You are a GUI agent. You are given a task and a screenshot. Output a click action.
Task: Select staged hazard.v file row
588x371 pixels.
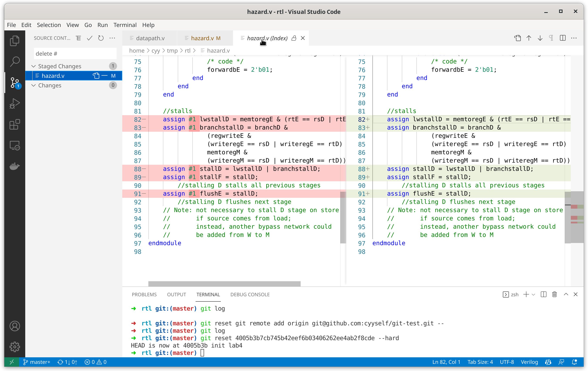[x=74, y=76]
